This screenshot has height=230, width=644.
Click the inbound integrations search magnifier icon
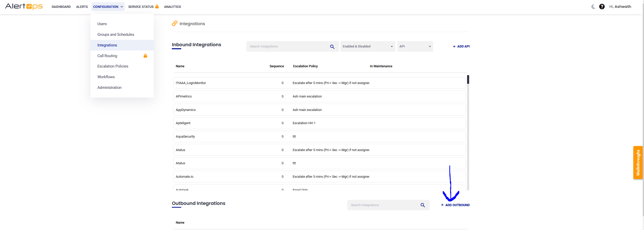coord(332,47)
